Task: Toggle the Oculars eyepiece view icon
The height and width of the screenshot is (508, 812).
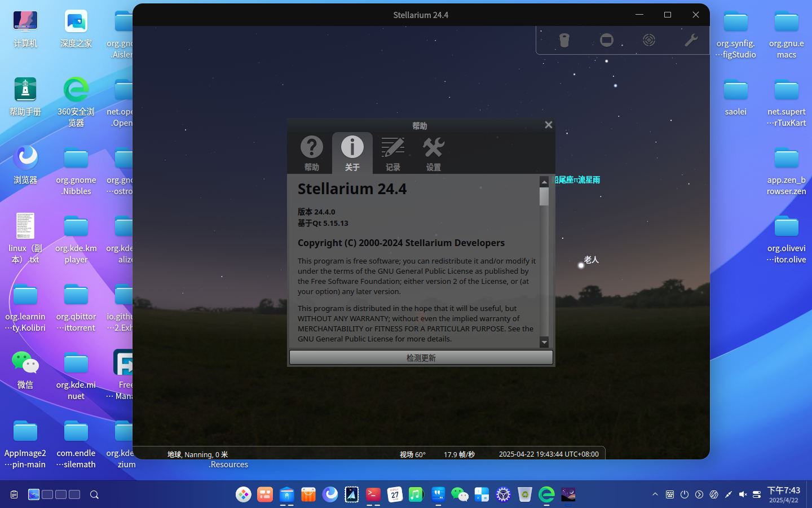Action: point(564,40)
